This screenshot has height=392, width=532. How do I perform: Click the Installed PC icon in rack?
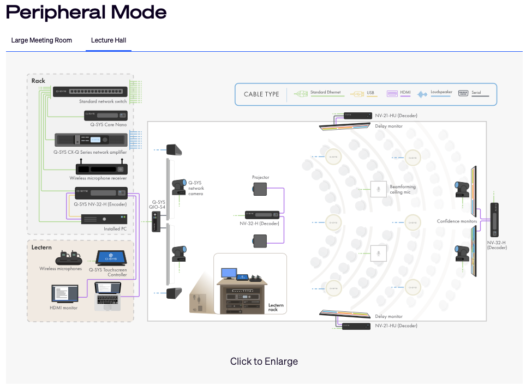point(104,219)
